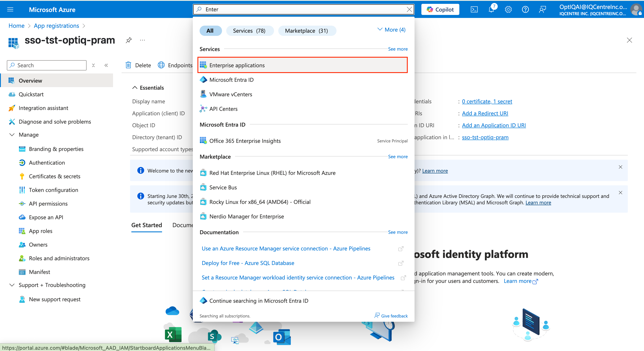Screen dimensions: 644x351
Task: Open Red Hat Enterprise Linux marketplace result
Action: pyautogui.click(x=303, y=173)
